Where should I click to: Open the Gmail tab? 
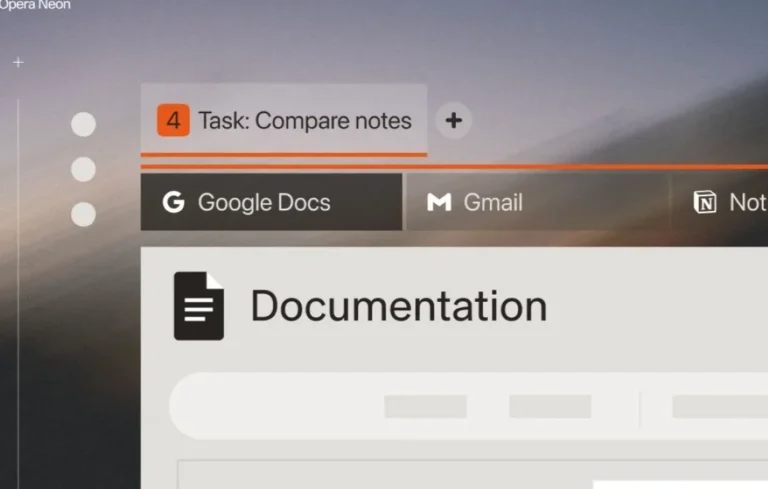[492, 202]
